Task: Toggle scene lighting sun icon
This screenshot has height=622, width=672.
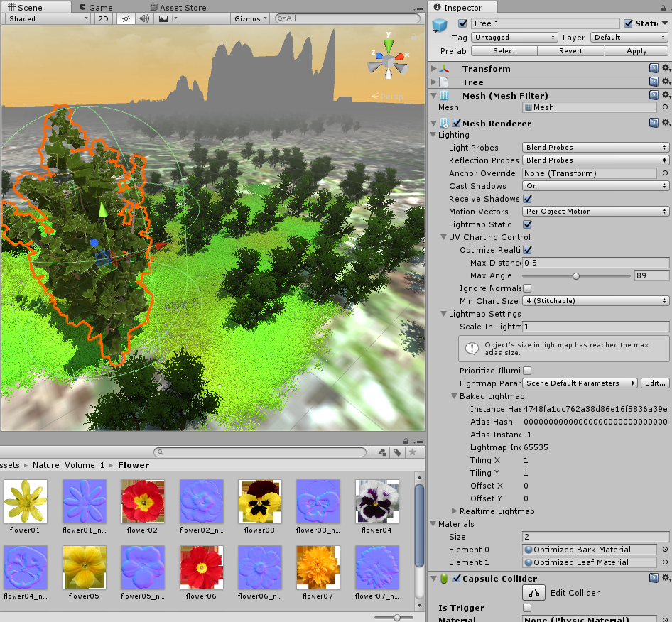Action: (126, 18)
